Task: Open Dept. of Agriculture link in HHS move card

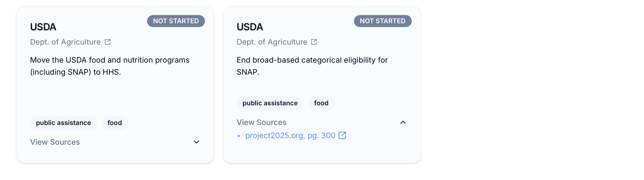Action: tap(65, 42)
